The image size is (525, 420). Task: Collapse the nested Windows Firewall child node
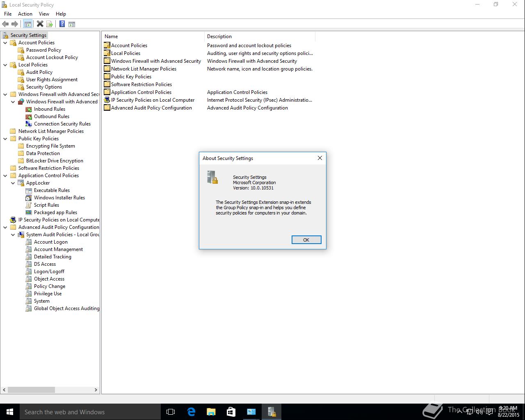13,102
